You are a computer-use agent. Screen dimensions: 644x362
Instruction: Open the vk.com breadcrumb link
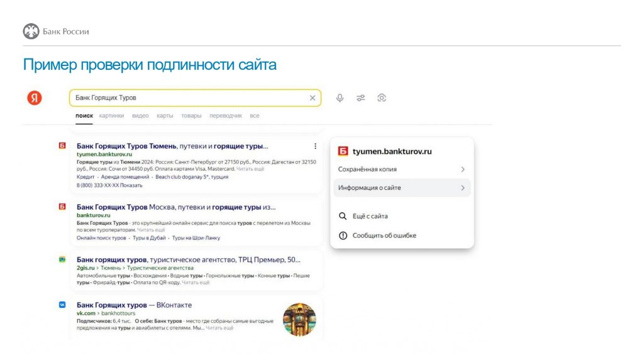pos(86,313)
